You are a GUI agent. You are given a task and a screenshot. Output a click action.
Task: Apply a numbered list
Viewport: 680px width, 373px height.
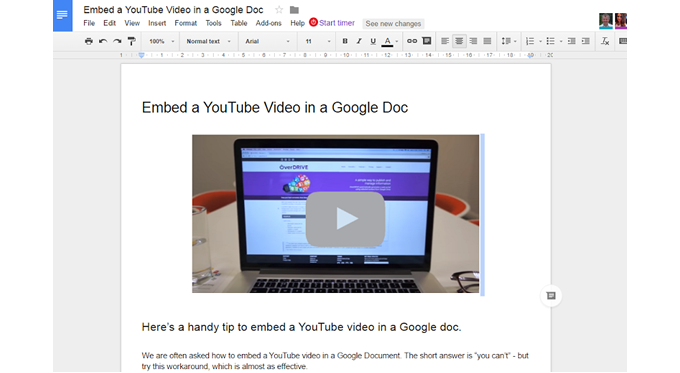pos(530,41)
